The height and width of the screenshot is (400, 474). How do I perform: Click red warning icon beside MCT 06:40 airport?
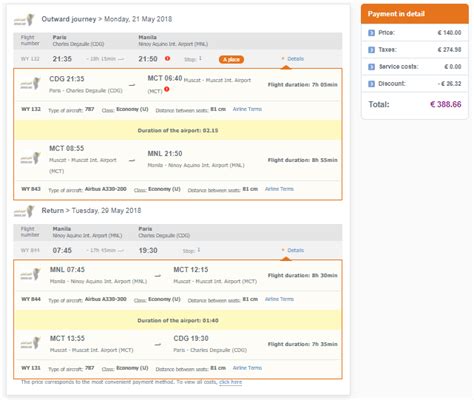coord(167,89)
